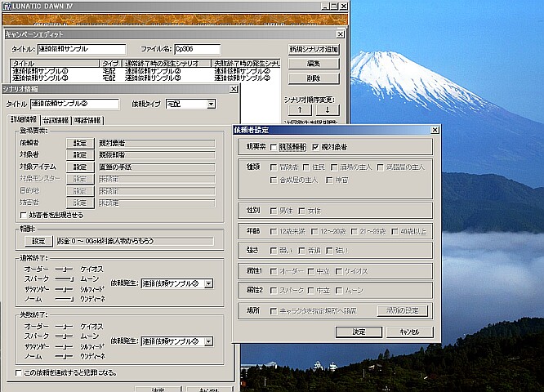The width and height of the screenshot is (544, 392).
Task: Toggle the 親依頼者 checkbox
Action: (x=273, y=147)
